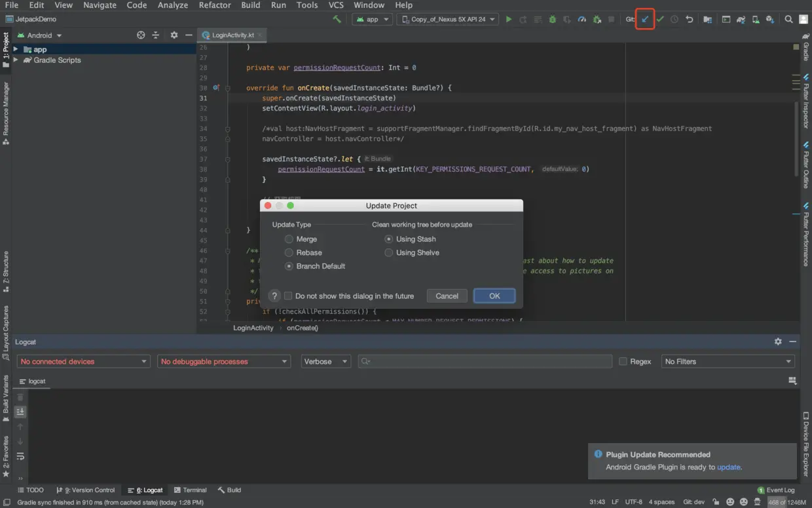Click the hammer Make Project icon
The height and width of the screenshot is (508, 812).
coord(337,20)
